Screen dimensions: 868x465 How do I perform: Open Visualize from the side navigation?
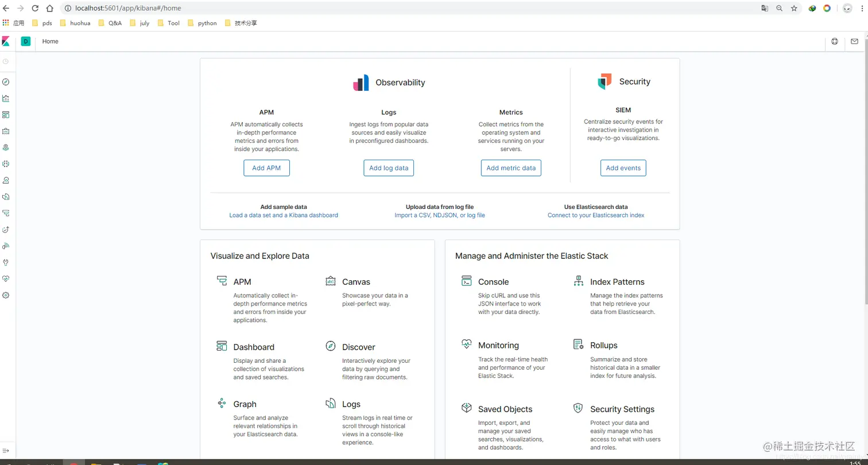click(6, 98)
